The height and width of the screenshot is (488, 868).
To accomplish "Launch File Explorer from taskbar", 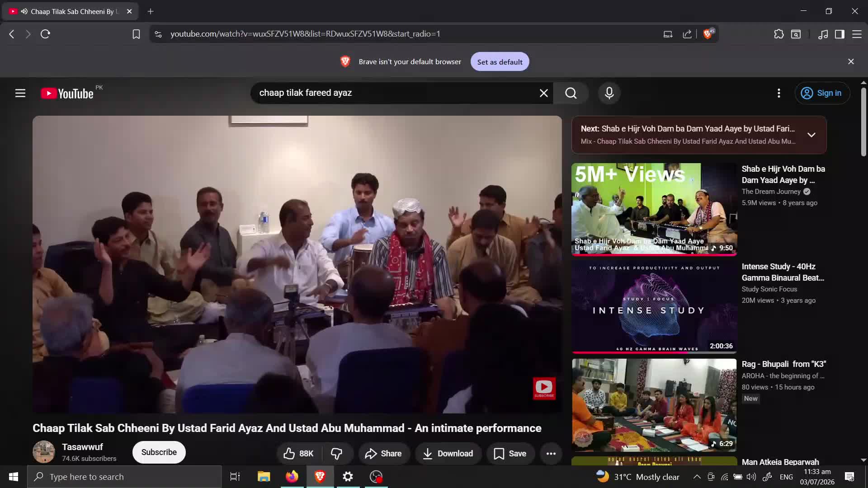I will (264, 477).
